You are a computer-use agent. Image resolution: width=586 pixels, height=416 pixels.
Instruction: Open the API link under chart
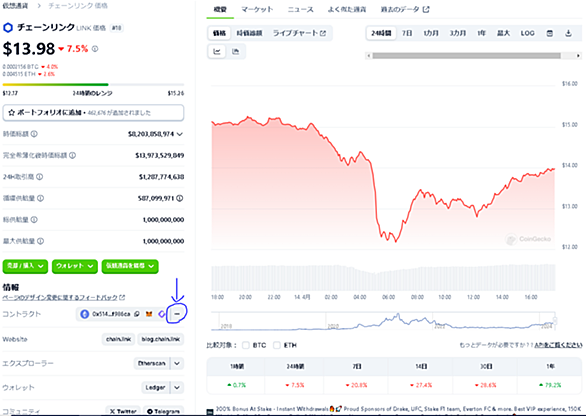(558, 345)
